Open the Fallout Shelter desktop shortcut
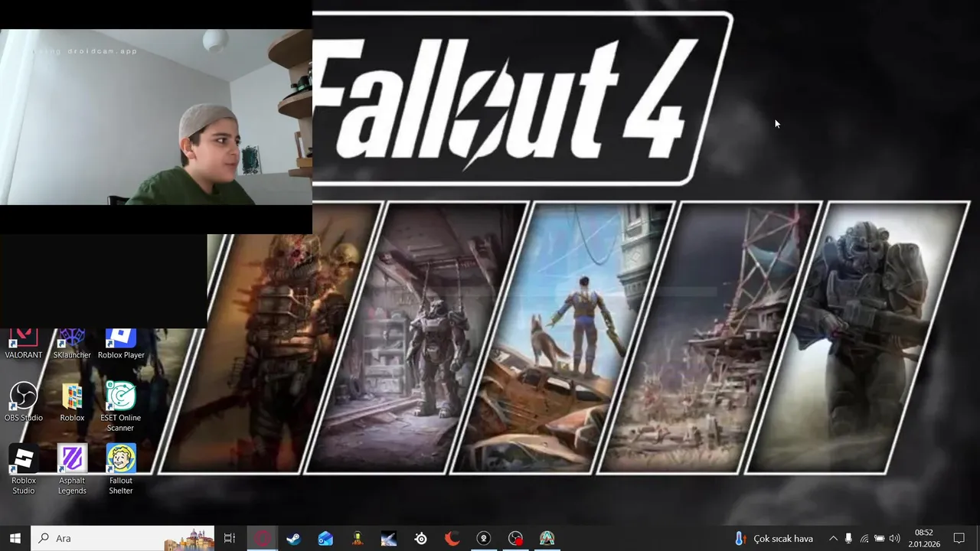The width and height of the screenshot is (980, 551). pos(121,469)
